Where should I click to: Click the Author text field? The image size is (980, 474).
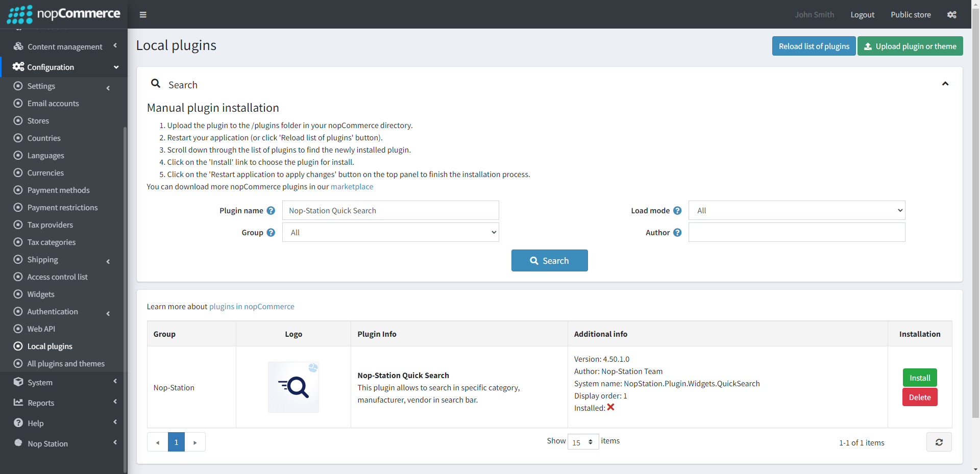(796, 233)
